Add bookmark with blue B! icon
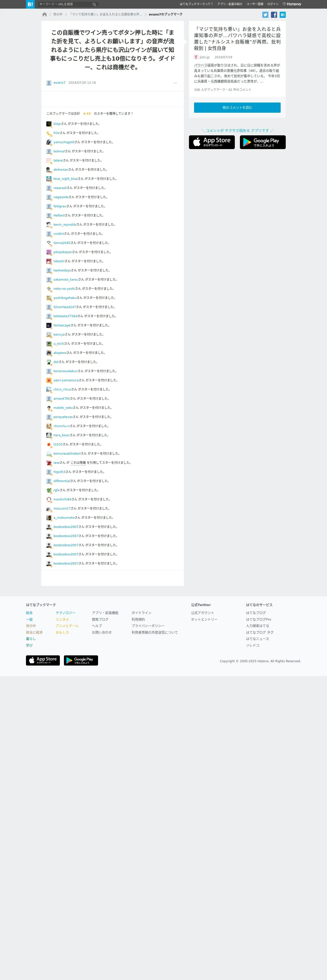The image size is (327, 980). pyautogui.click(x=282, y=15)
